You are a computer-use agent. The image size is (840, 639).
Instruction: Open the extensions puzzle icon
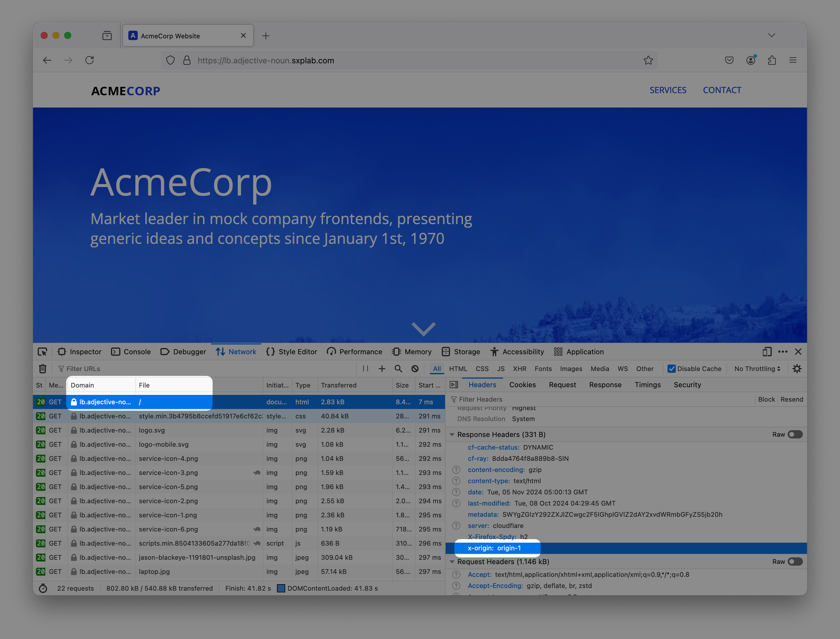coord(772,60)
